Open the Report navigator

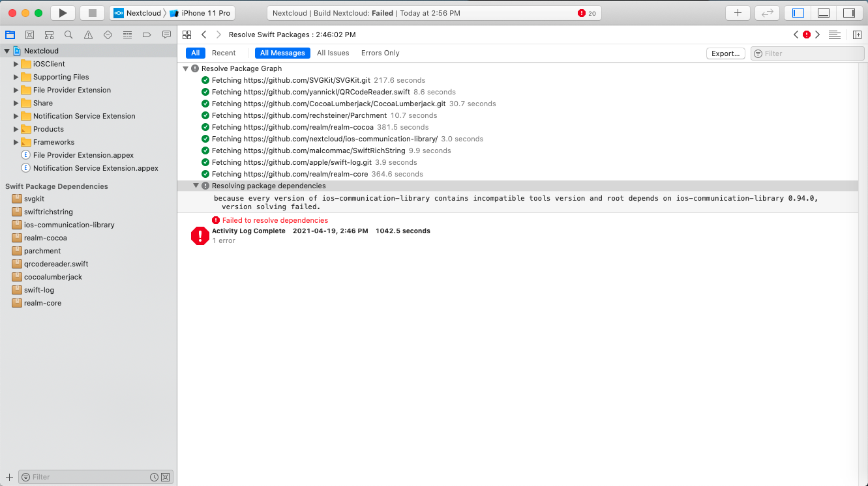tap(166, 35)
